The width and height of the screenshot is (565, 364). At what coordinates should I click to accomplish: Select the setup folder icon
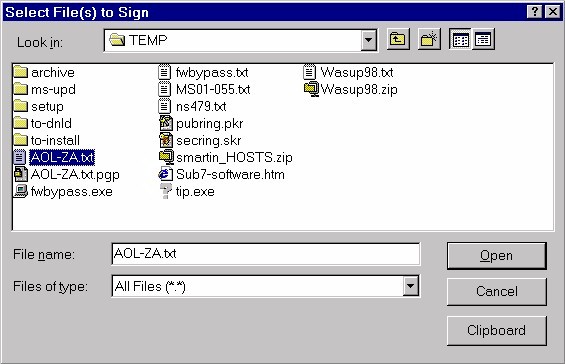[21, 106]
